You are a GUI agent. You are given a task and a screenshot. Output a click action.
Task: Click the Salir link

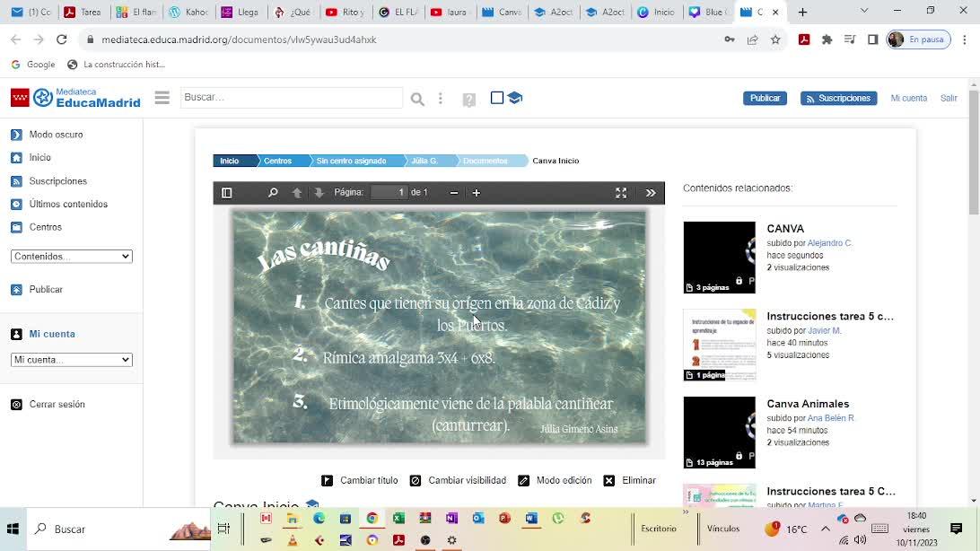[949, 98]
